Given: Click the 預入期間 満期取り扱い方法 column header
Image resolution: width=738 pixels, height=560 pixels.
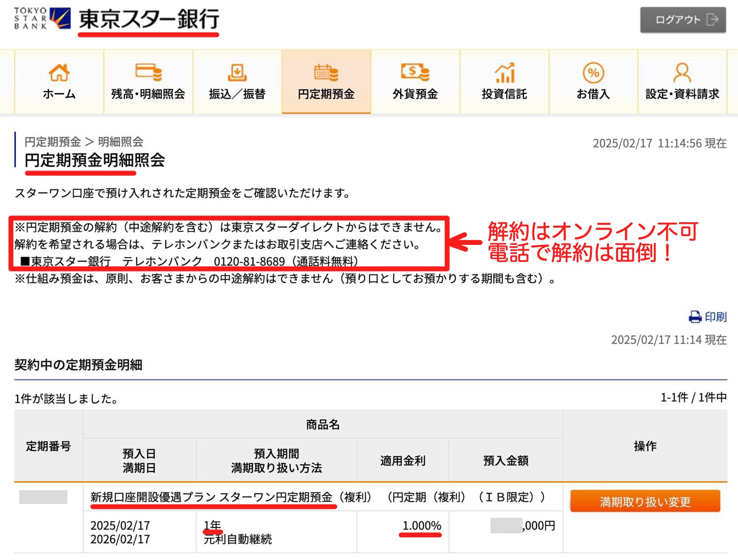Looking at the screenshot, I should click(277, 461).
